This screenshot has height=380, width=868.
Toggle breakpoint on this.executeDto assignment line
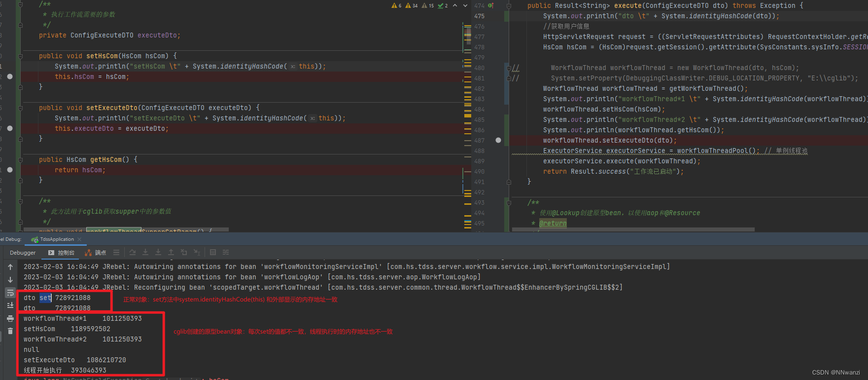[10, 128]
